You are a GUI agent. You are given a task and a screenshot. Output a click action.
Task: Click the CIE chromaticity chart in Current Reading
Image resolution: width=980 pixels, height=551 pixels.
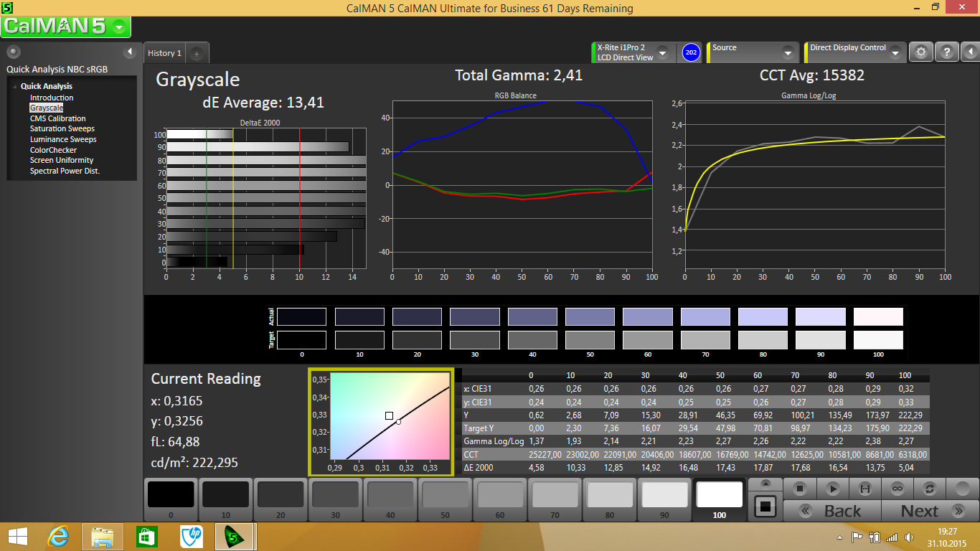tap(382, 423)
